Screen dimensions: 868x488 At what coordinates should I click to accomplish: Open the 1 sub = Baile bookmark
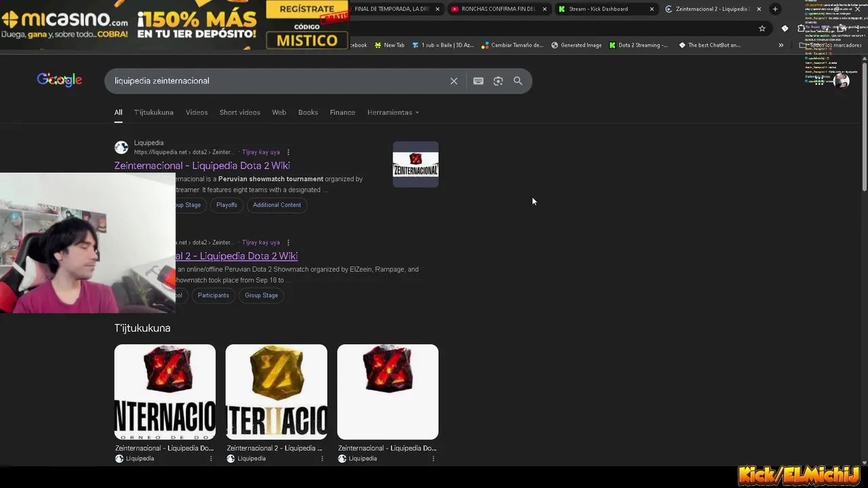tap(443, 45)
